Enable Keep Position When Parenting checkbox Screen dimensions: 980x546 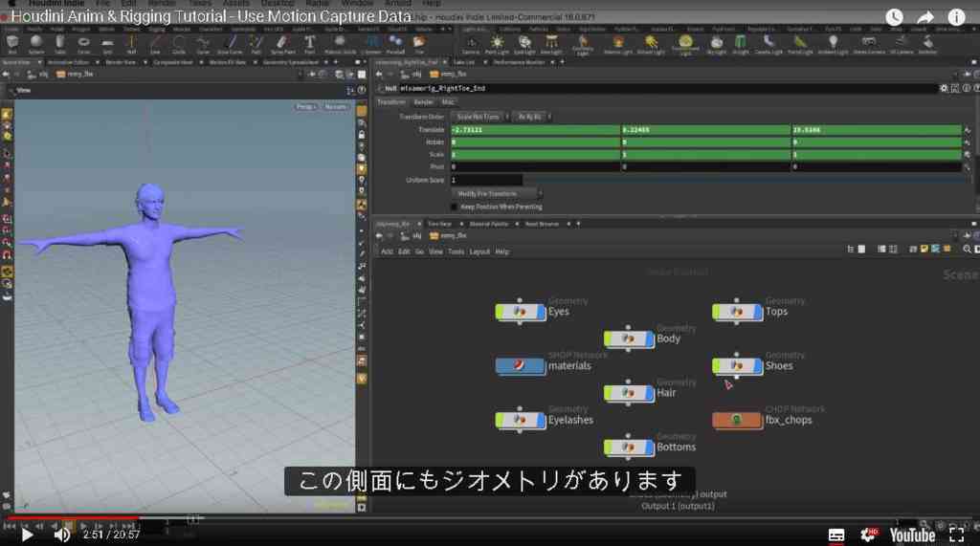coord(455,207)
